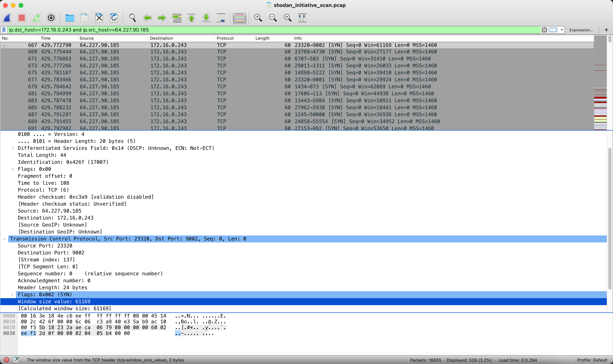Select packet 675 to port 5222
The width and height of the screenshot is (613, 364).
point(297,73)
